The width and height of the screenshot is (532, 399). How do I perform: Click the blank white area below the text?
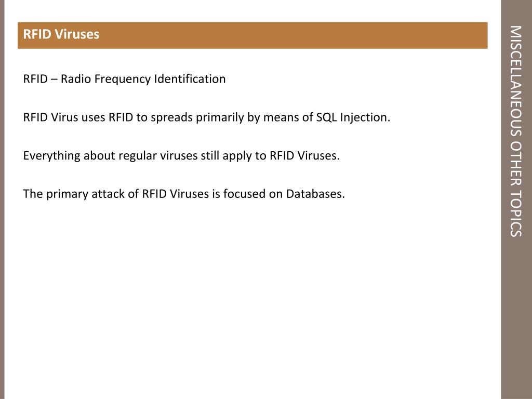click(251, 299)
